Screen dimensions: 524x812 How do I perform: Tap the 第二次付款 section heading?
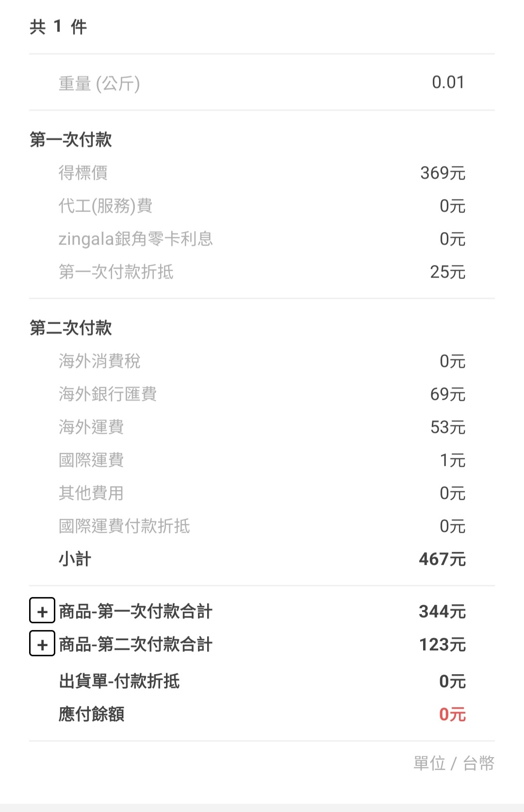point(71,328)
